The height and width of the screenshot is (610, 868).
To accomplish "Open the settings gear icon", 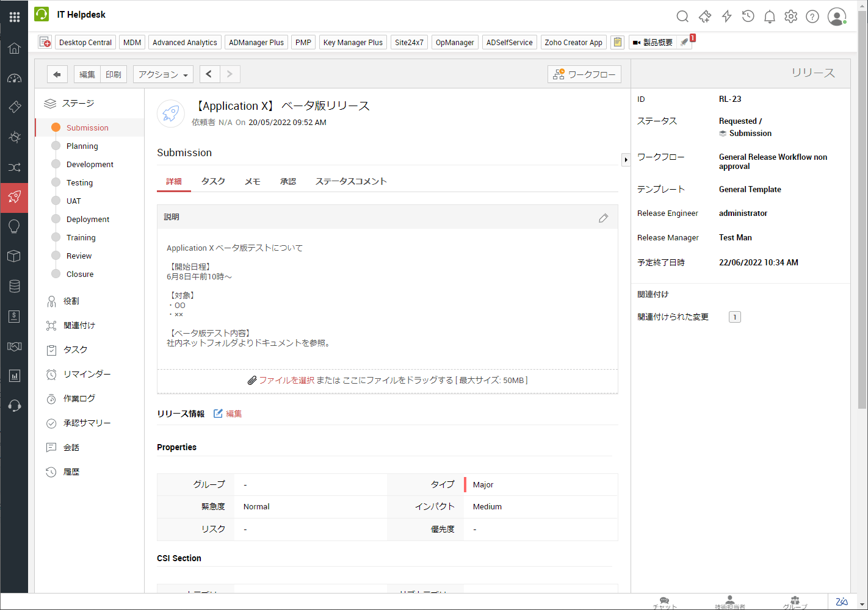I will (x=790, y=16).
